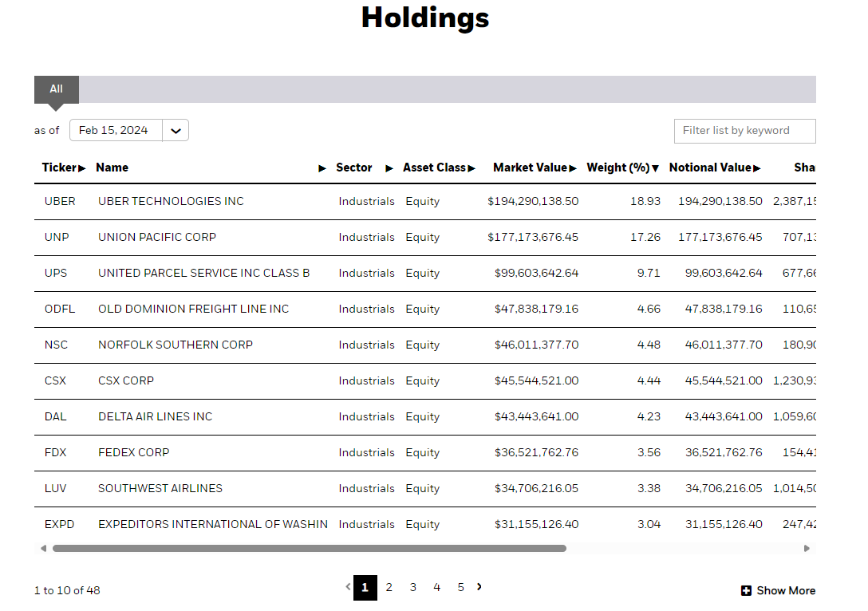Screen dimensions: 868x611
Task: Select the All holdings tab
Action: click(57, 89)
